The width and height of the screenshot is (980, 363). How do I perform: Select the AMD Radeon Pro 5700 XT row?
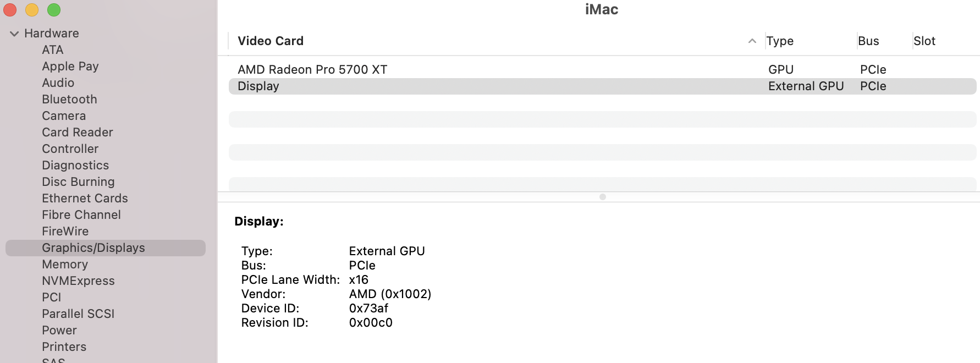pyautogui.click(x=312, y=70)
